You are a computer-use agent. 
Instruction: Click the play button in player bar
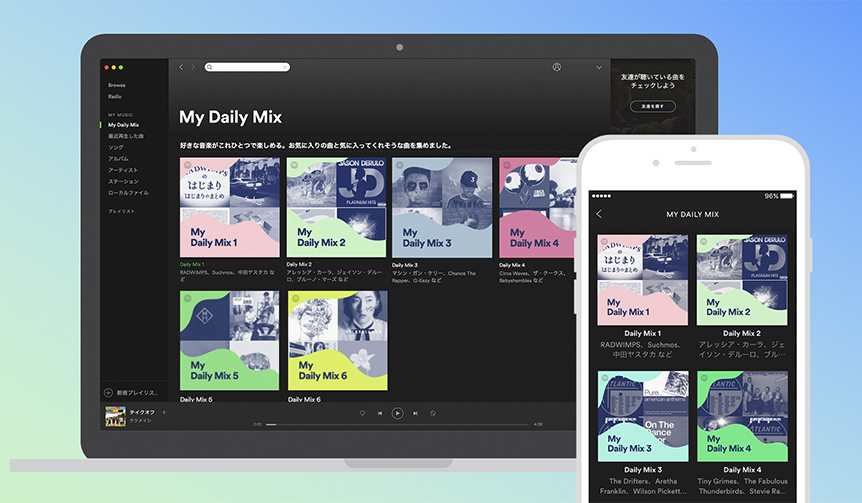397,413
